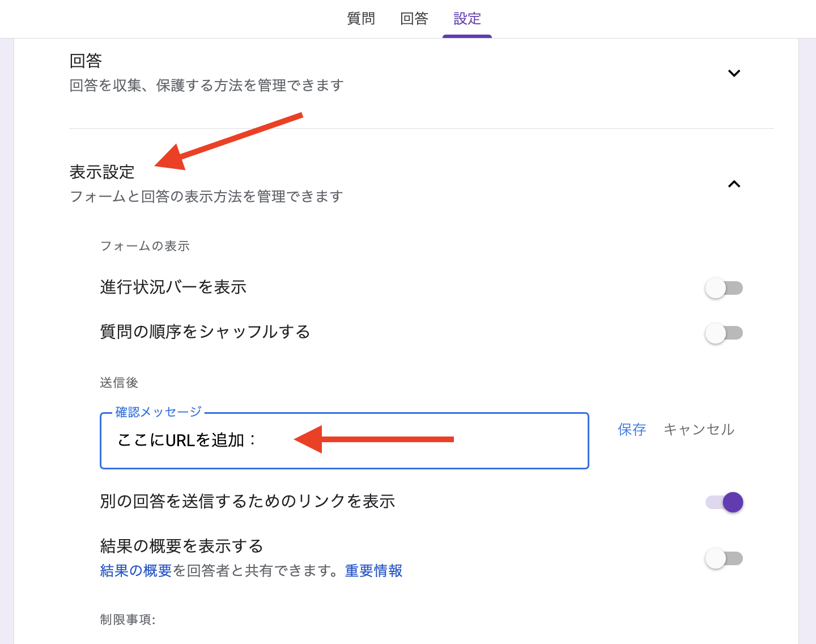Enable the 結果の概要を表示する switch

(x=724, y=558)
